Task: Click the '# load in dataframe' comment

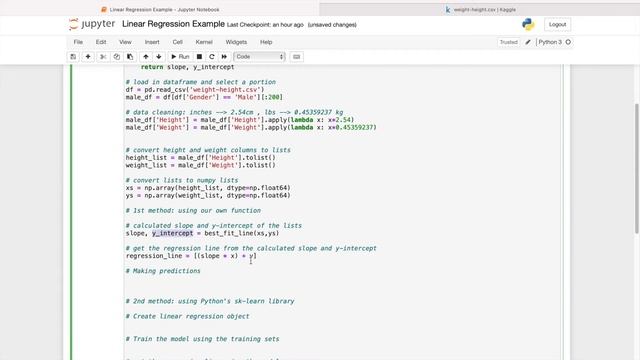Action: click(200, 82)
